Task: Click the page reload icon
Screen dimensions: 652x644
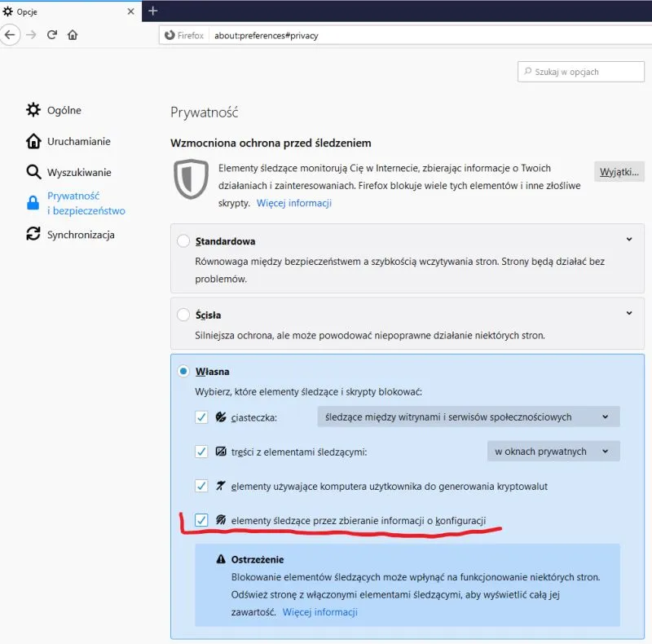Action: click(x=51, y=35)
